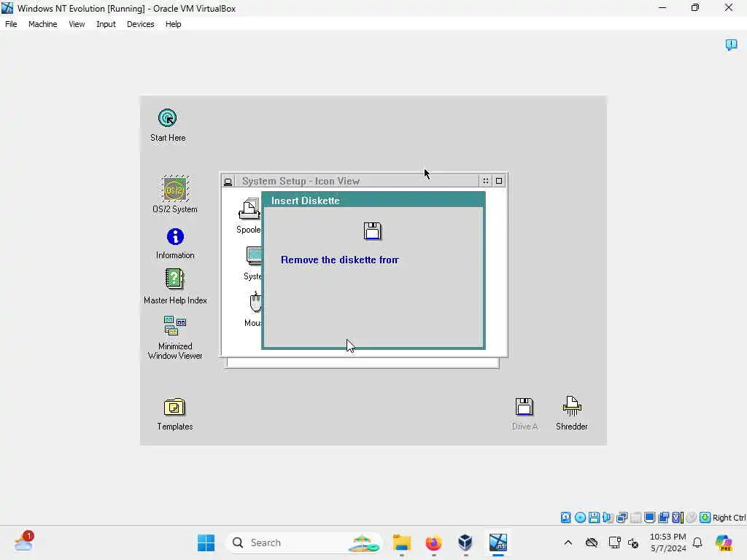
Task: Open the Master Help Index book icon
Action: click(x=174, y=279)
